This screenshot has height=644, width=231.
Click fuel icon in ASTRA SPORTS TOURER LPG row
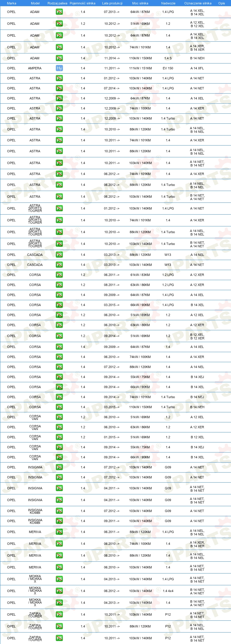point(59,208)
